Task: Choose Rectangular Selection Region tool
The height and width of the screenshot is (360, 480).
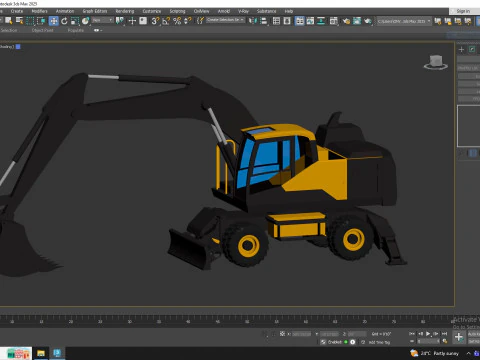Action: click(30, 21)
